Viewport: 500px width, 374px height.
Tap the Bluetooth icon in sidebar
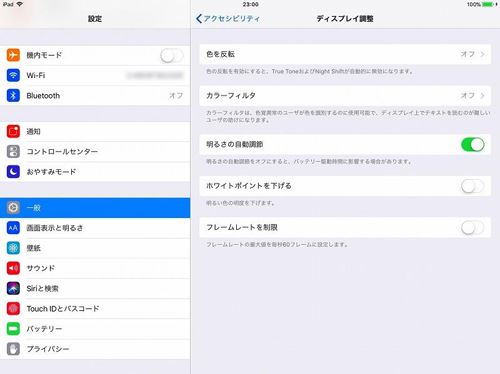(x=13, y=96)
